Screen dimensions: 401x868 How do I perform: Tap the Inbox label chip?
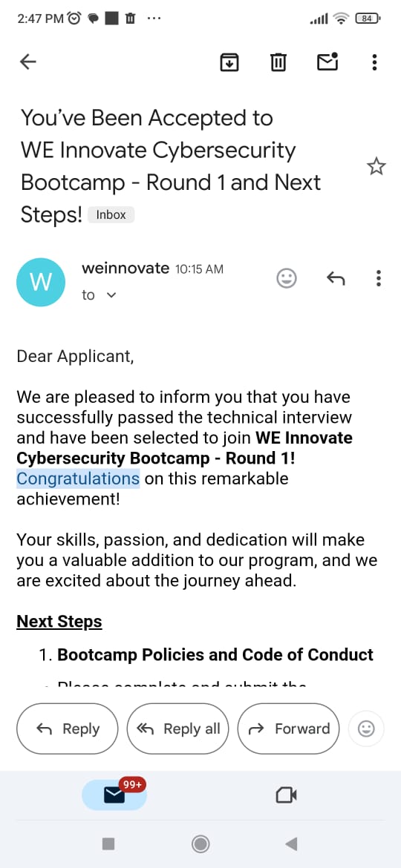[x=111, y=215]
